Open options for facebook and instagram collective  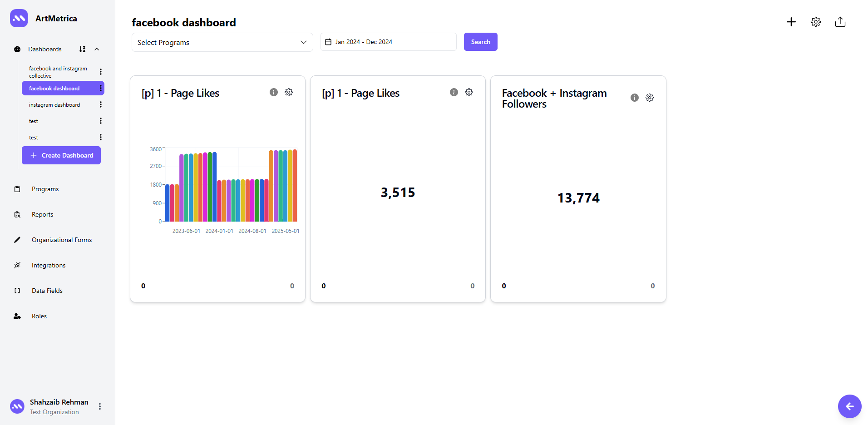tap(101, 72)
